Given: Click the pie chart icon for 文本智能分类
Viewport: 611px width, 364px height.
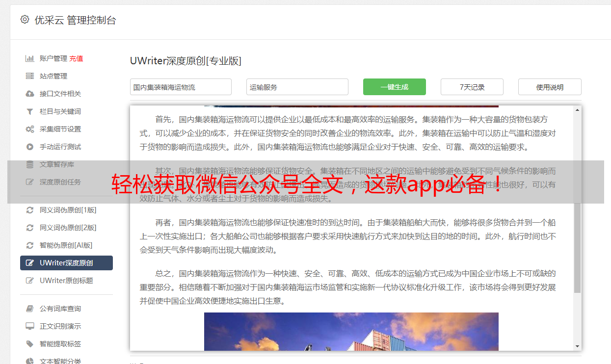Looking at the screenshot, I should pyautogui.click(x=30, y=361).
